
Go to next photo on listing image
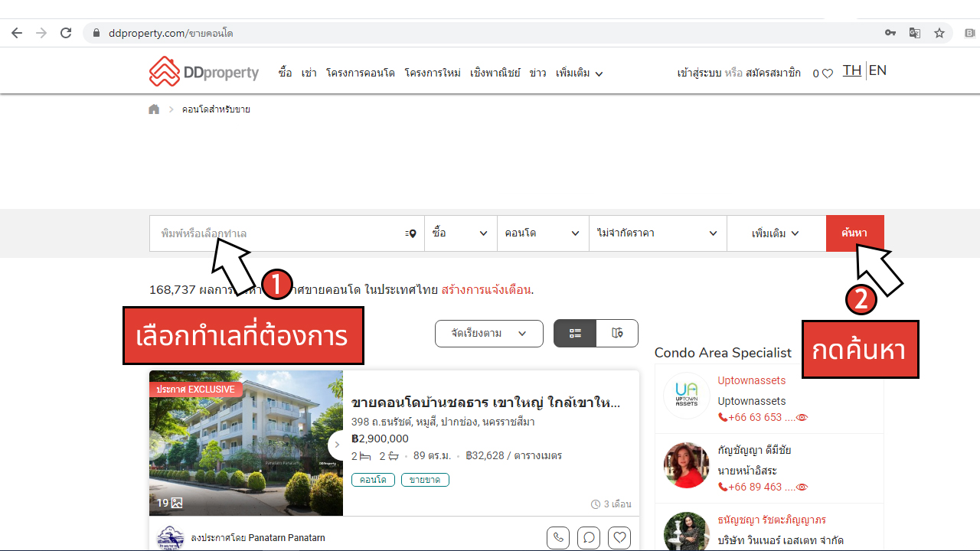pyautogui.click(x=337, y=445)
